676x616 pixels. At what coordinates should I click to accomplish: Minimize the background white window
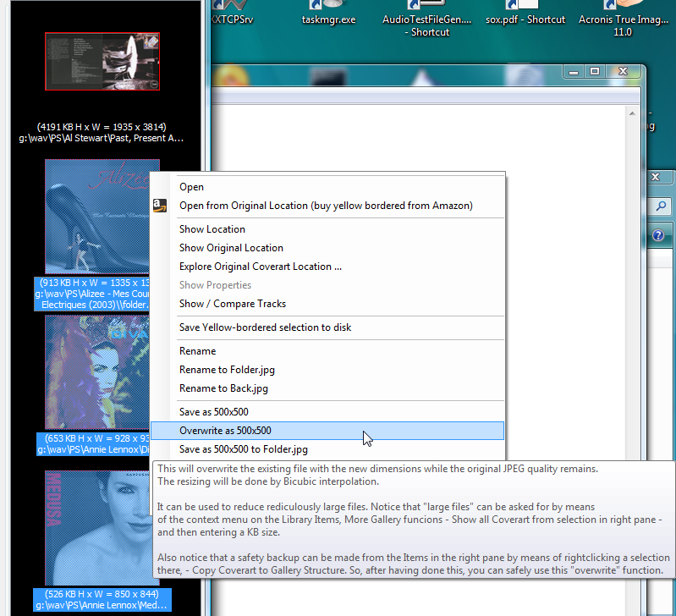(574, 72)
